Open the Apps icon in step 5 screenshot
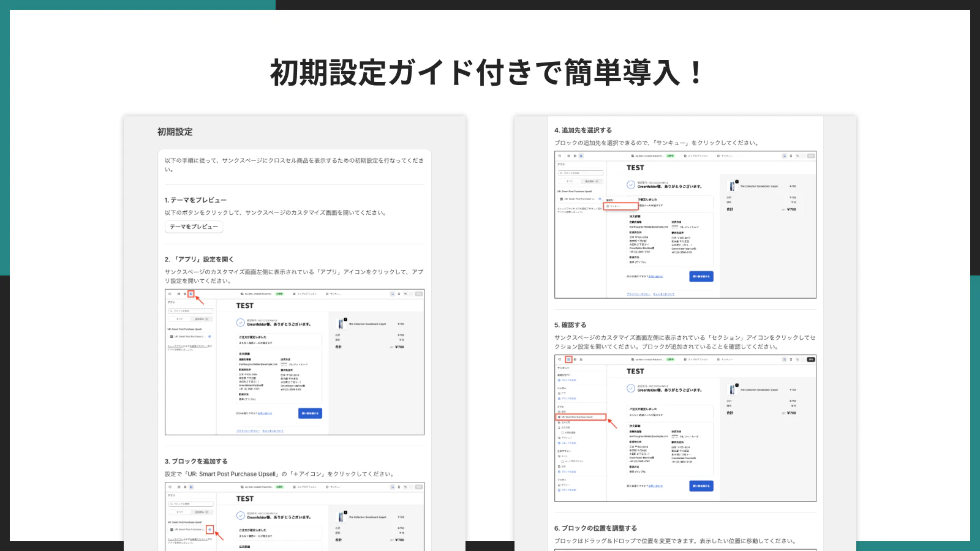Viewport: 980px width, 551px height. tap(581, 359)
